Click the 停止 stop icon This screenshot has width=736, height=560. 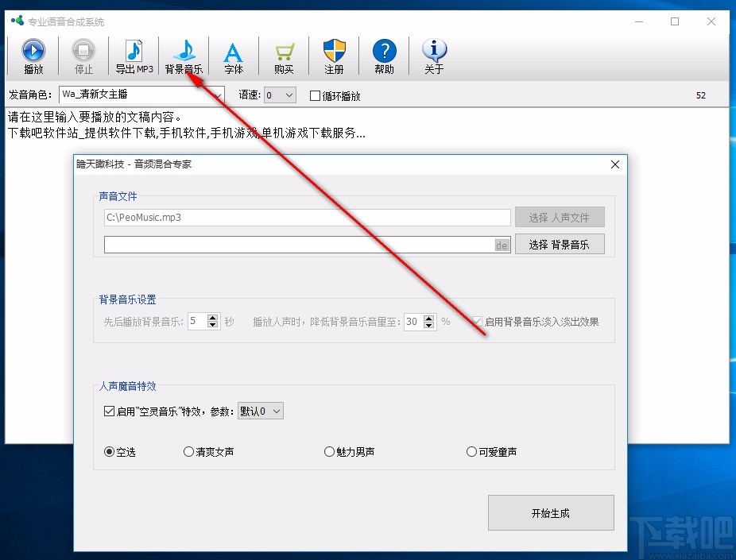83,56
